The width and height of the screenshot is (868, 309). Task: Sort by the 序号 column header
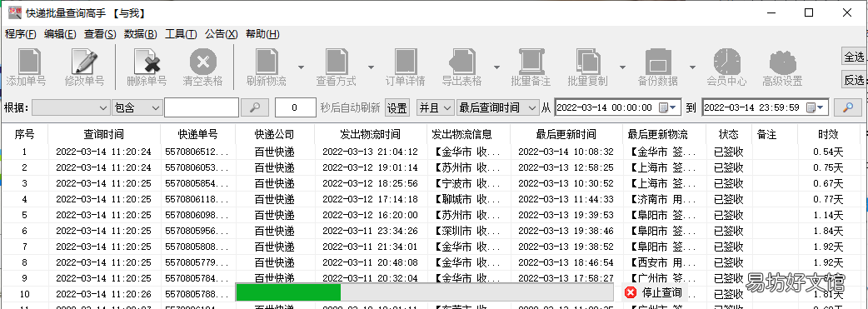24,134
